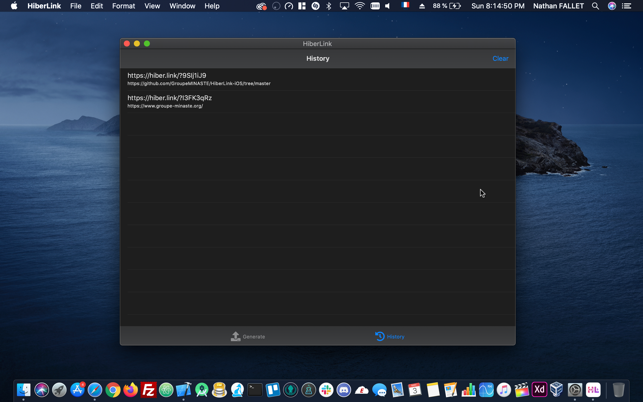
Task: Open Music from the dock
Action: click(504, 389)
